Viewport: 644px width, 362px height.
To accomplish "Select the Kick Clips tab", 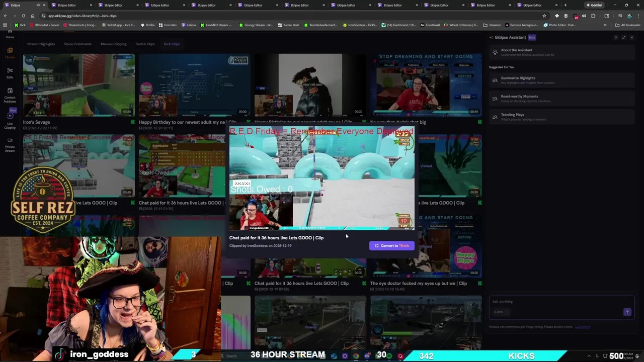I will pos(172,44).
